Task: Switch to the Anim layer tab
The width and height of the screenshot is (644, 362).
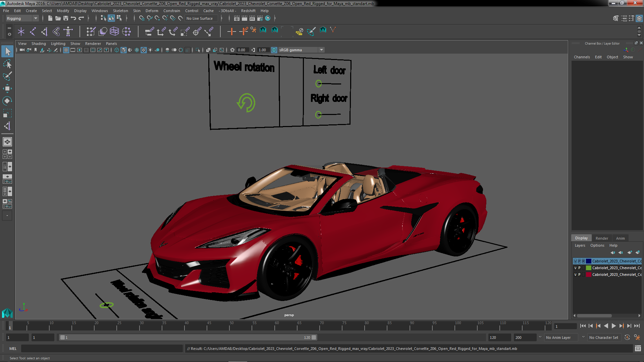Action: (620, 238)
